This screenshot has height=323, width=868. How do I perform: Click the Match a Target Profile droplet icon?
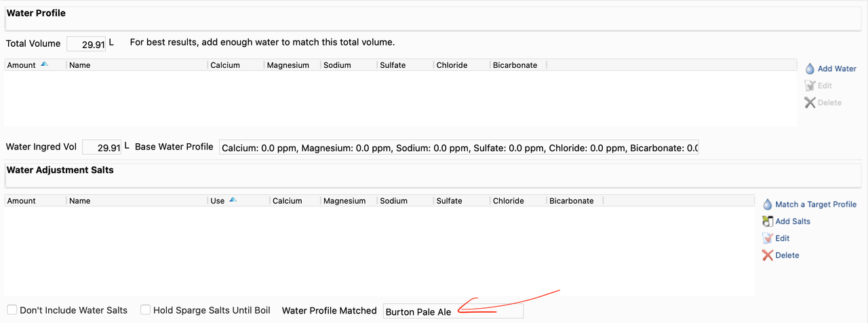coord(768,204)
